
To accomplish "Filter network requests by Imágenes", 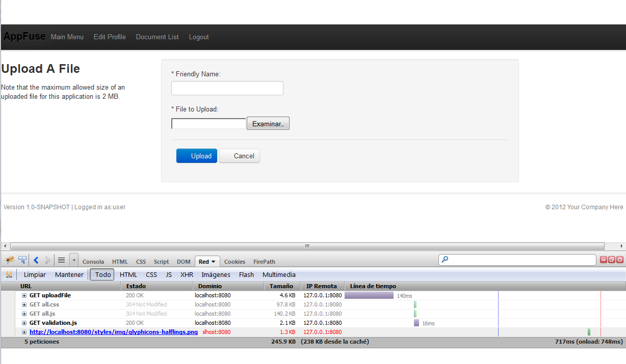I will tap(216, 274).
